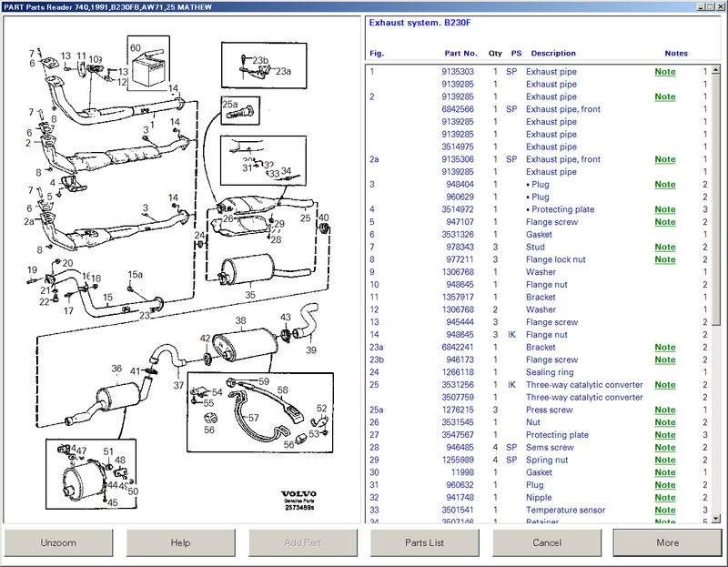The image size is (728, 567).
Task: Click the Part No. column header
Action: click(460, 54)
